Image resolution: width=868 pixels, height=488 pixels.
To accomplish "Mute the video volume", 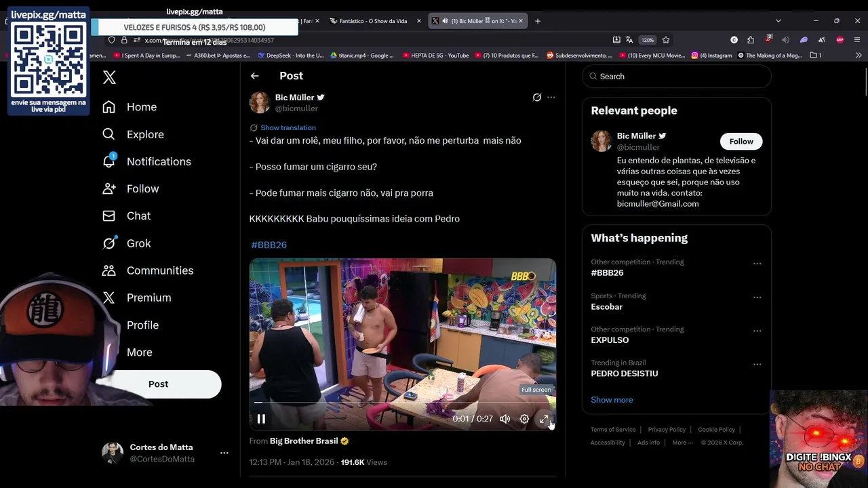I will click(505, 419).
